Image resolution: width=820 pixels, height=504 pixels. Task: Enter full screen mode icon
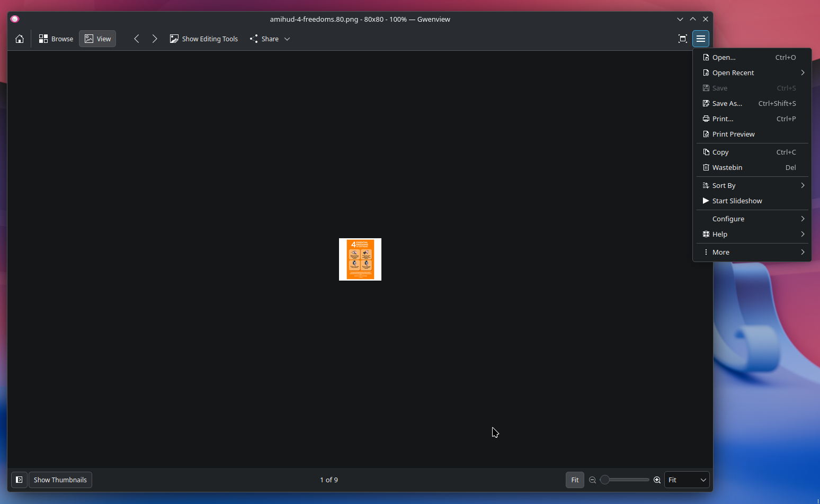click(x=683, y=39)
